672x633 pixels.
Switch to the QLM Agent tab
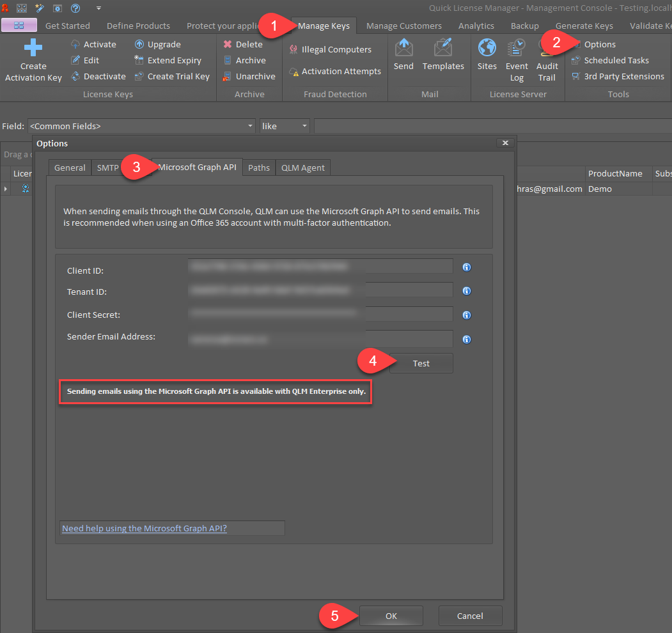[x=302, y=168]
